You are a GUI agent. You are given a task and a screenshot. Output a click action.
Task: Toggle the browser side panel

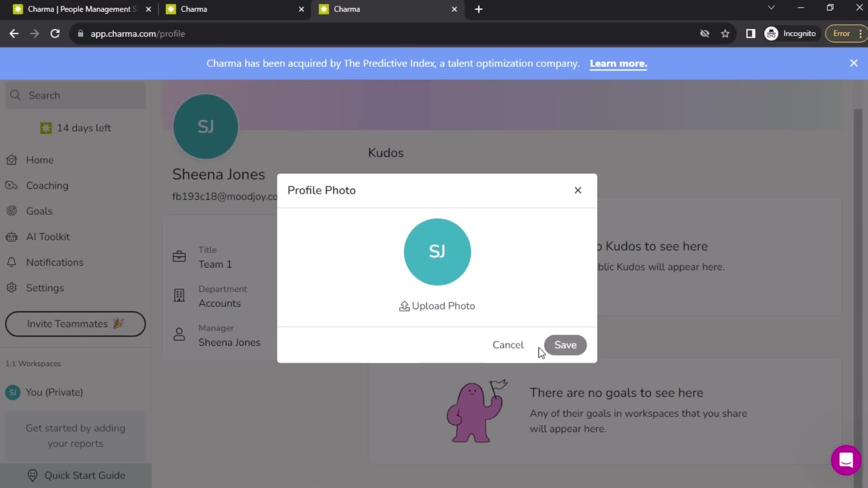750,33
